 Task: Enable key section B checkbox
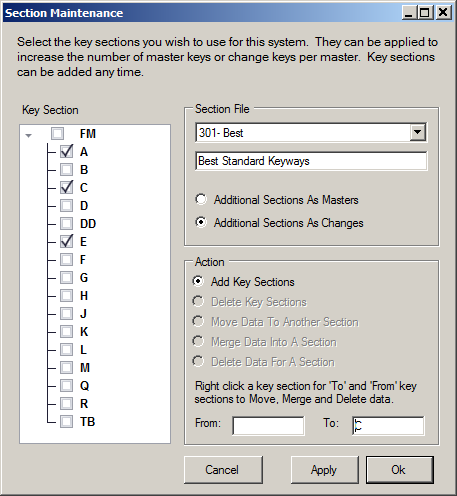pyautogui.click(x=66, y=170)
